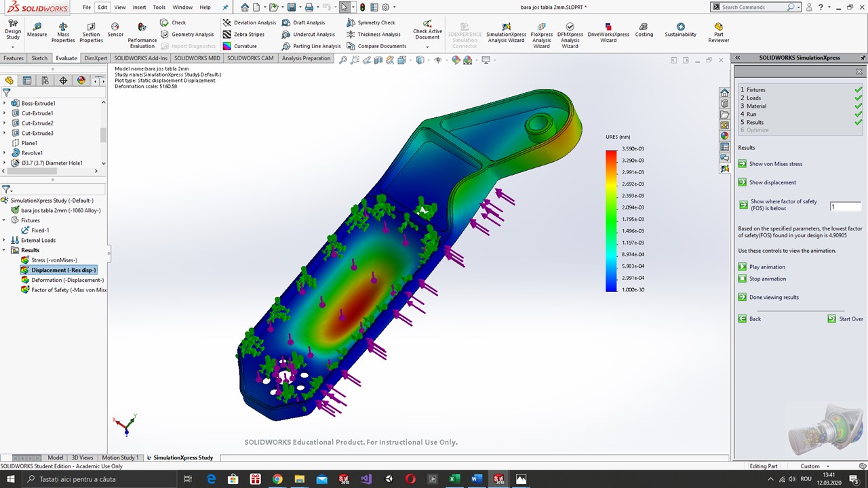The width and height of the screenshot is (868, 488).
Task: Run Parting Line Analysis
Action: tap(311, 46)
